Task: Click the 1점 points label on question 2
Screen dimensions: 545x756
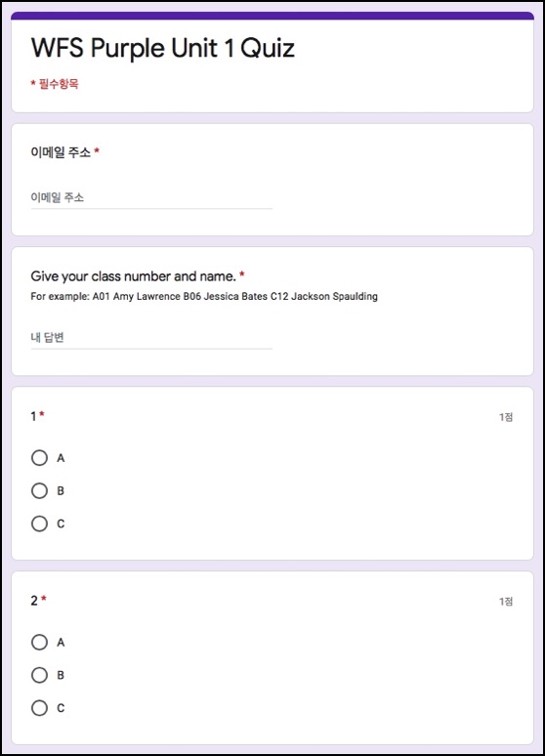Action: click(x=506, y=602)
